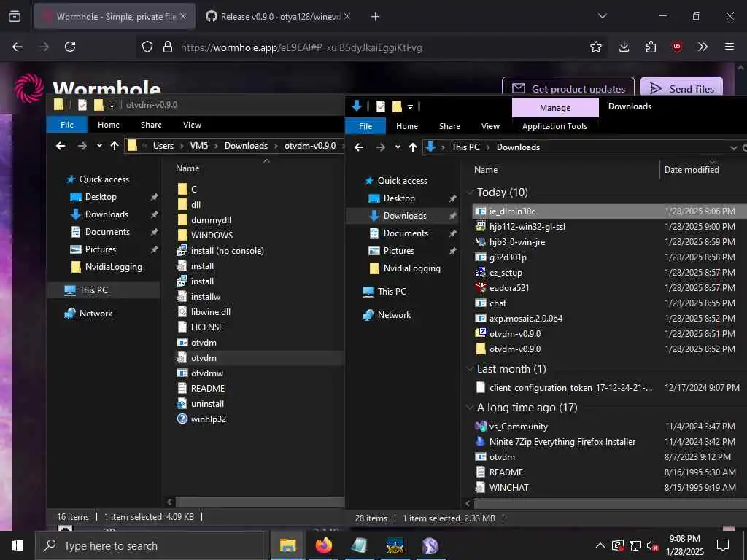The width and height of the screenshot is (747, 560).
Task: Click the uBlock Origin toolbar icon
Action: [676, 47]
